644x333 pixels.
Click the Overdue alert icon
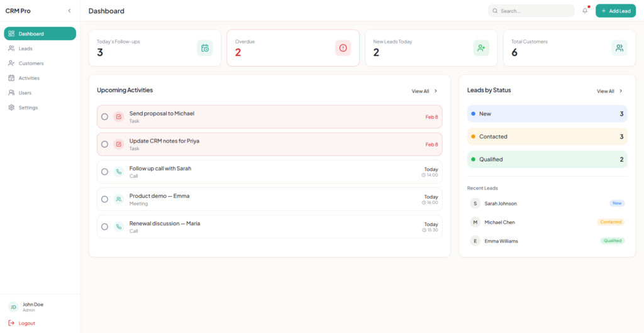(343, 48)
